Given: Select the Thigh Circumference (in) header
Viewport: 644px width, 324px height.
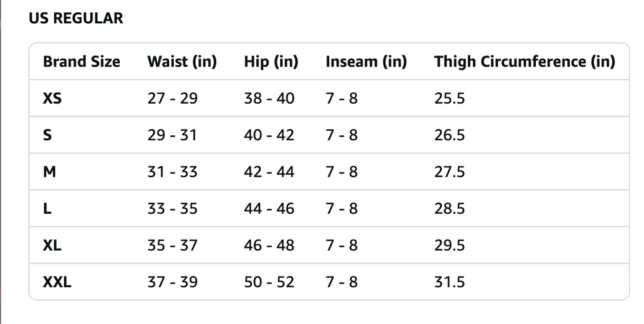Looking at the screenshot, I should pos(524,62).
